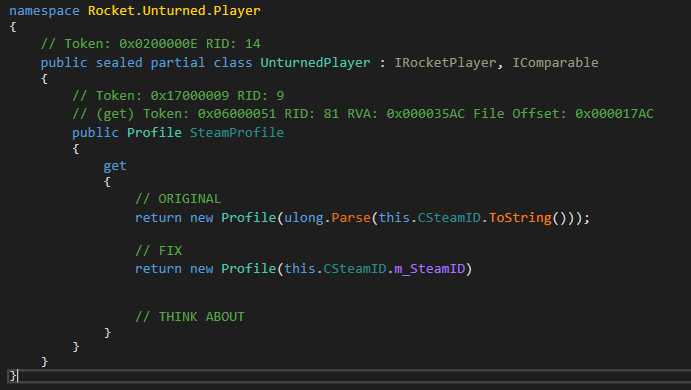Click the ulong keyword in original return
The height and width of the screenshot is (390, 691).
tap(304, 218)
